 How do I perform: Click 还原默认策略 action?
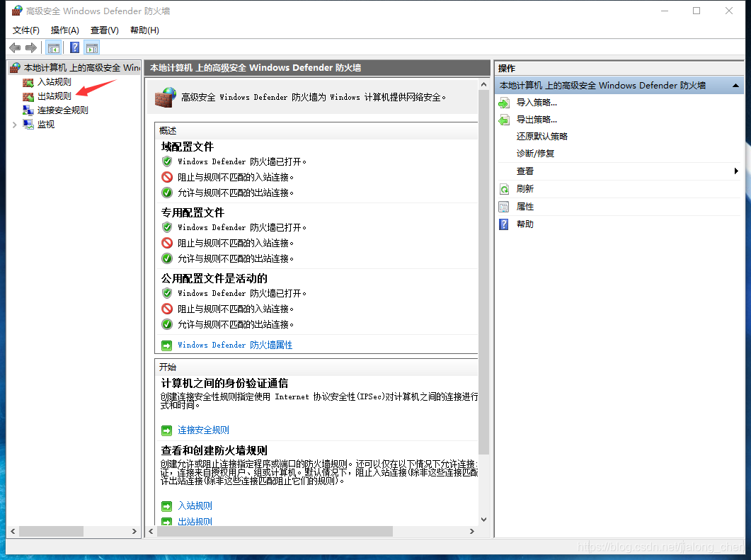point(541,137)
